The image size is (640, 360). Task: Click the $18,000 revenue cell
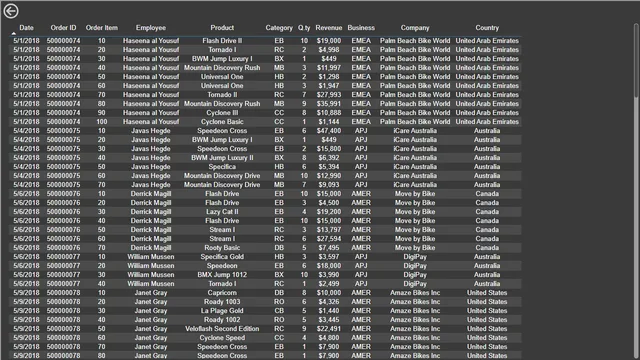(329, 266)
